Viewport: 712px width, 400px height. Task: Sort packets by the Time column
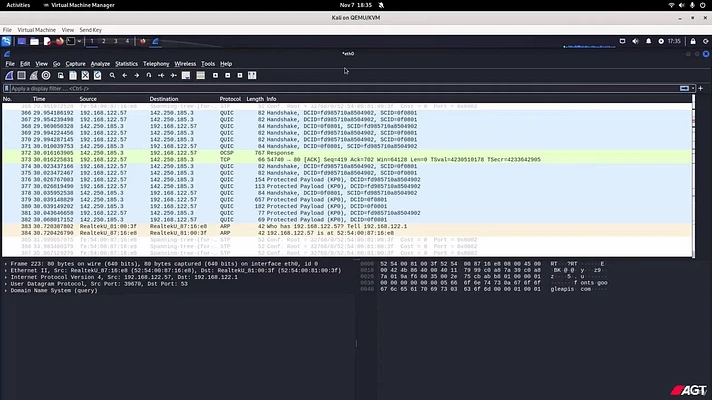(39, 99)
